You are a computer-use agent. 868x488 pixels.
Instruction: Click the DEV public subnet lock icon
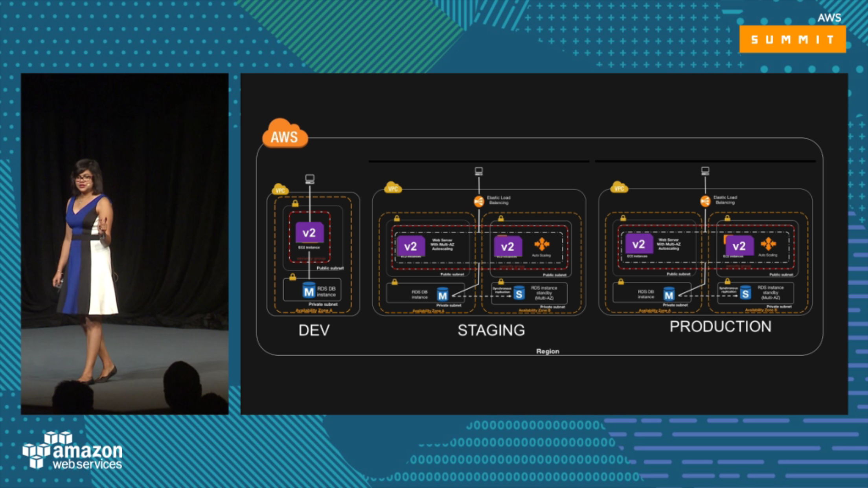[x=295, y=204]
